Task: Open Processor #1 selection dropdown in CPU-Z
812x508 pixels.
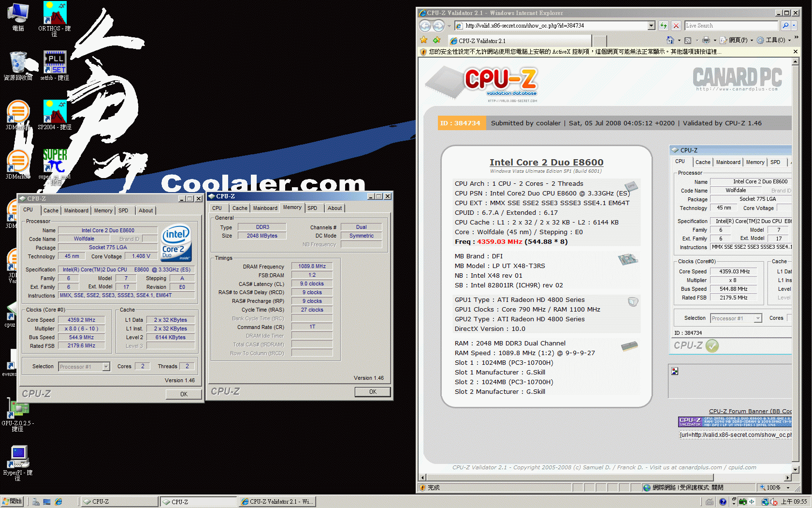Action: (106, 367)
